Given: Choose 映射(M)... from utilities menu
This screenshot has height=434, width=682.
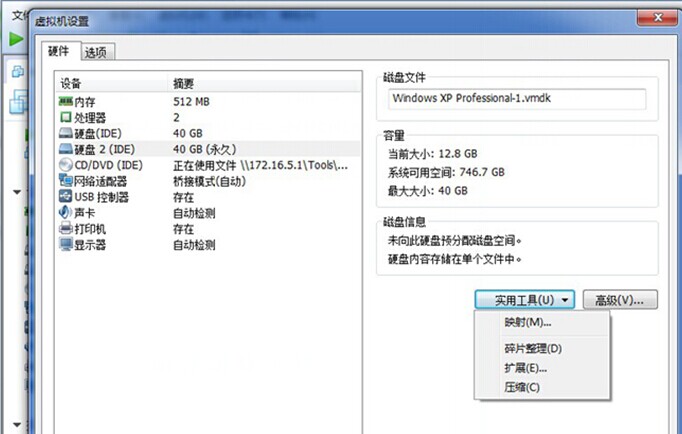Looking at the screenshot, I should (528, 322).
